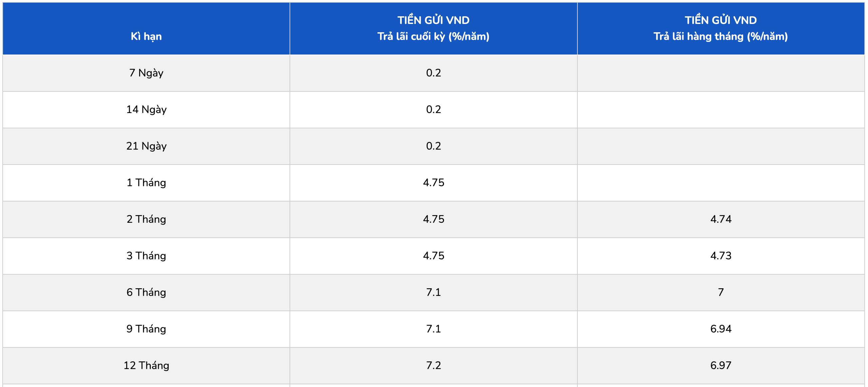Click the "12 Tháng" term cell
The image size is (868, 387).
pyautogui.click(x=146, y=365)
